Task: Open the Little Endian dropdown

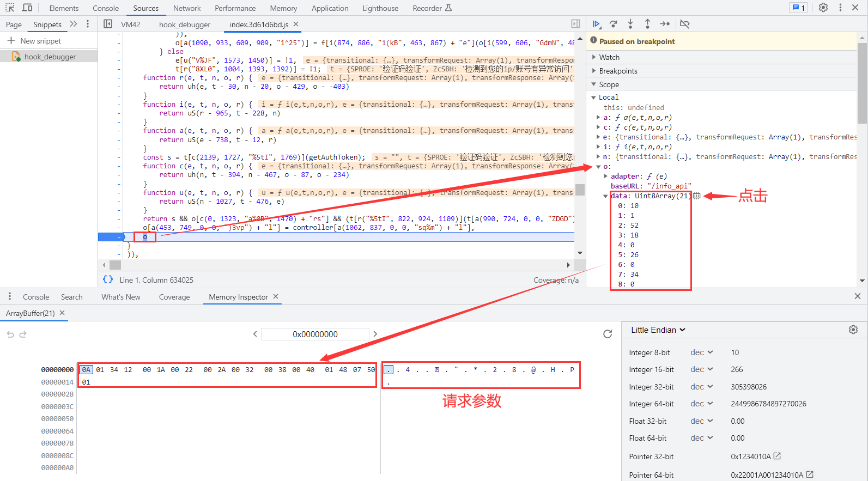Action: pos(658,330)
